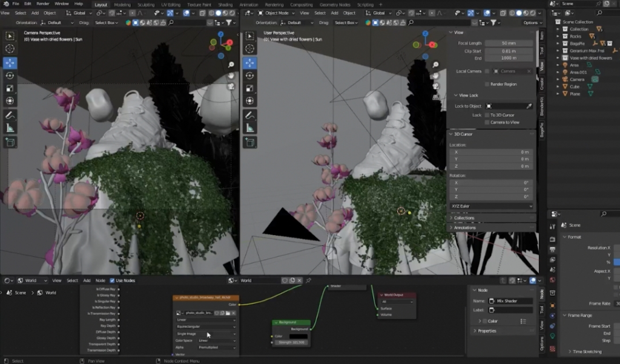Select the Select Box tool in right viewport

[249, 36]
